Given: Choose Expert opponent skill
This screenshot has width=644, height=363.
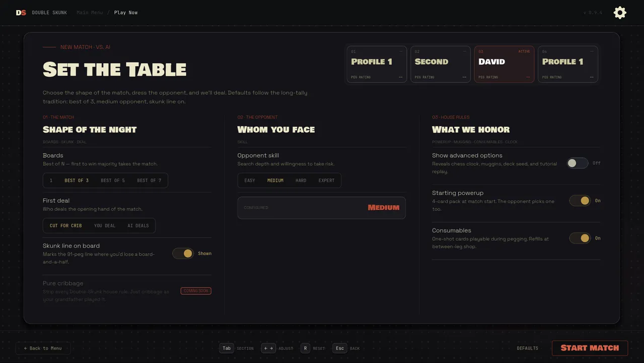Looking at the screenshot, I should pos(326,180).
